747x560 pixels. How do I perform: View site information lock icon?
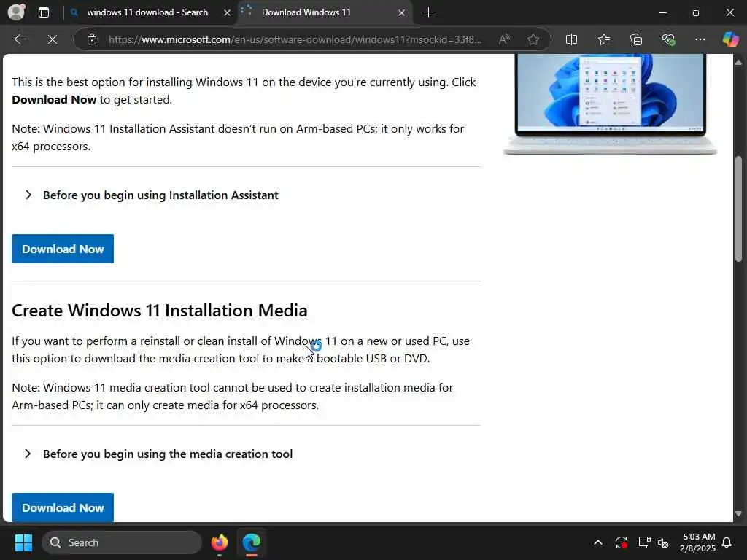tap(92, 39)
